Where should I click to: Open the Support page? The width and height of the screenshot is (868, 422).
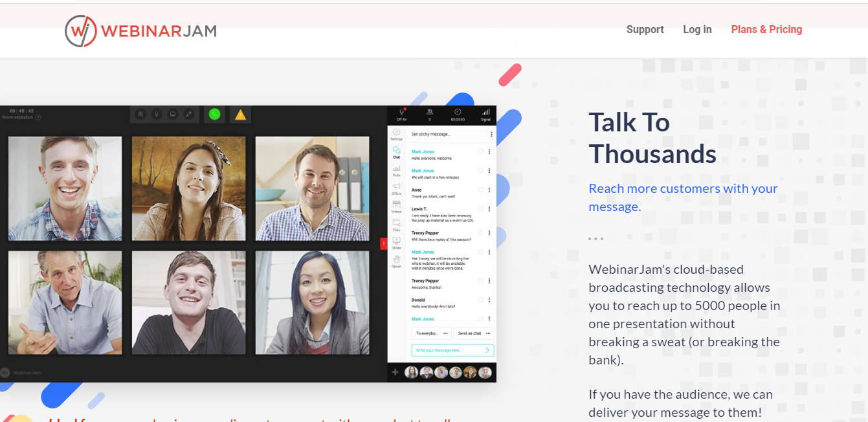645,30
